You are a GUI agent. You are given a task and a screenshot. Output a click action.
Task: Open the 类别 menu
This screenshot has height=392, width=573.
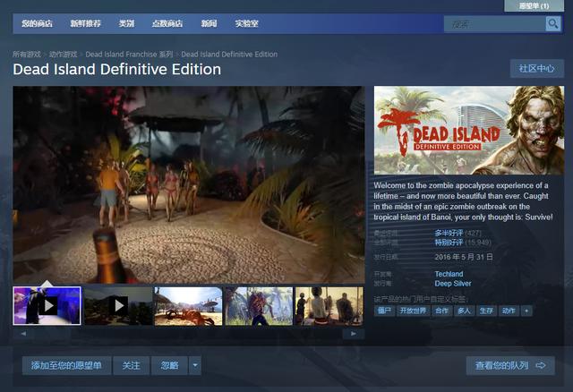point(126,24)
